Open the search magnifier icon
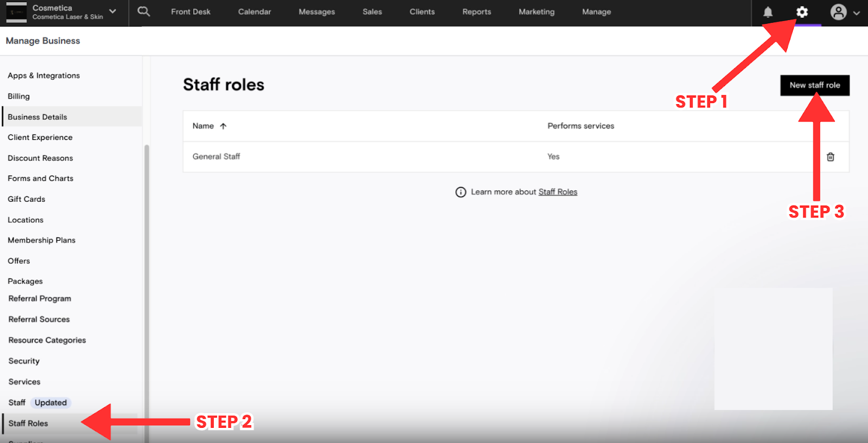The image size is (868, 443). pyautogui.click(x=144, y=11)
